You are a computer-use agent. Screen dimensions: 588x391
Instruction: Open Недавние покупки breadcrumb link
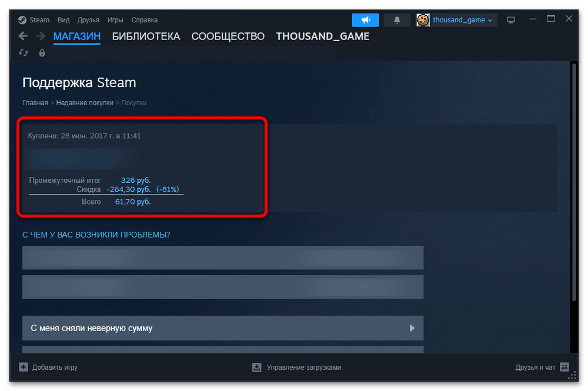tap(85, 103)
